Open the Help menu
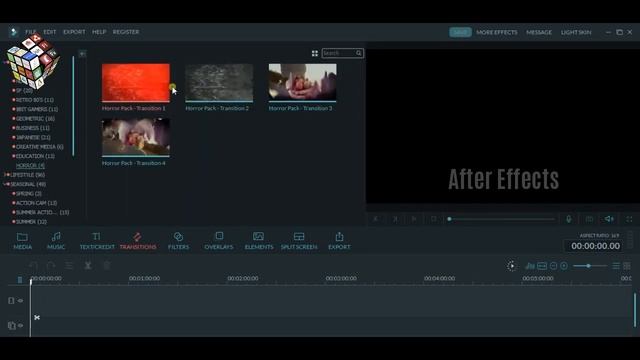 click(99, 32)
